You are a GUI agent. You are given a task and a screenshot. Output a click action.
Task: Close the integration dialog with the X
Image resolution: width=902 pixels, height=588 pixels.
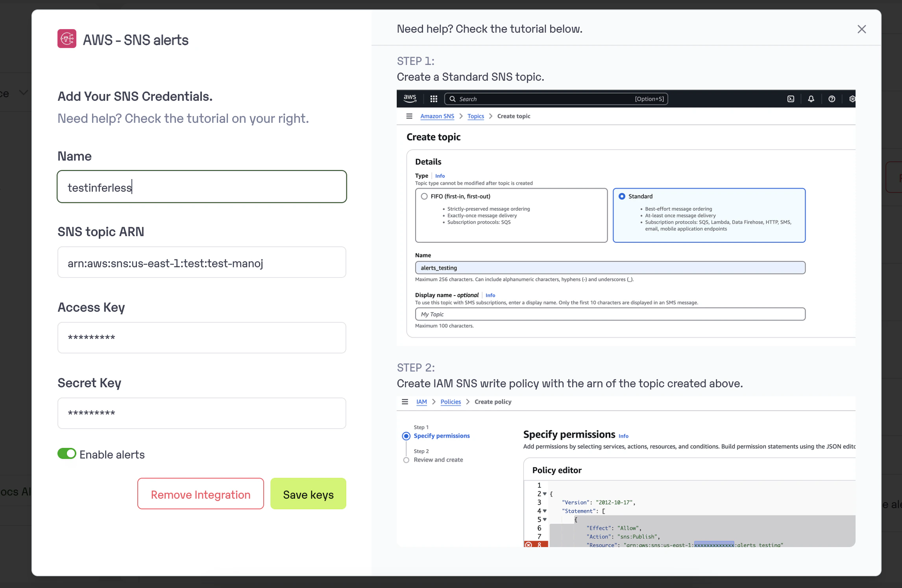tap(861, 29)
